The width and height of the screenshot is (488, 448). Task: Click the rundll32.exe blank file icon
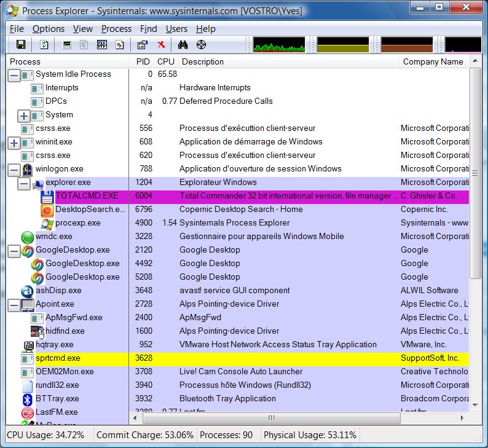point(28,386)
